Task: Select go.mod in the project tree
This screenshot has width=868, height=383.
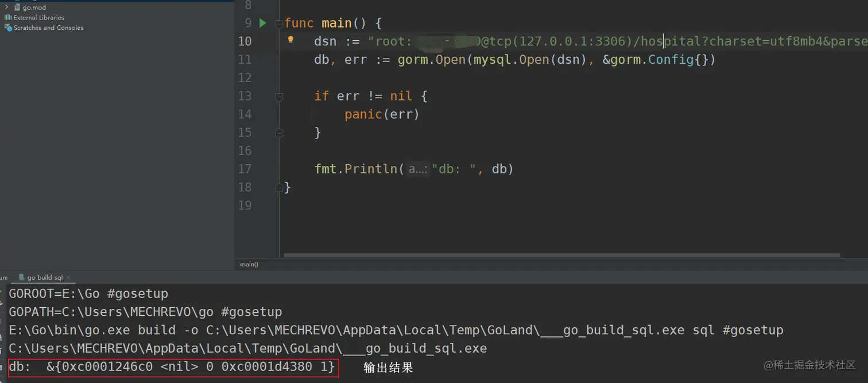Action: tap(34, 7)
